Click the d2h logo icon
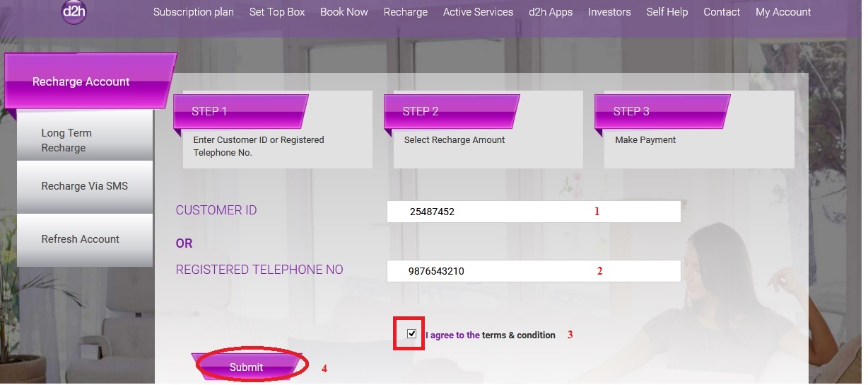The width and height of the screenshot is (868, 385). pos(74,12)
